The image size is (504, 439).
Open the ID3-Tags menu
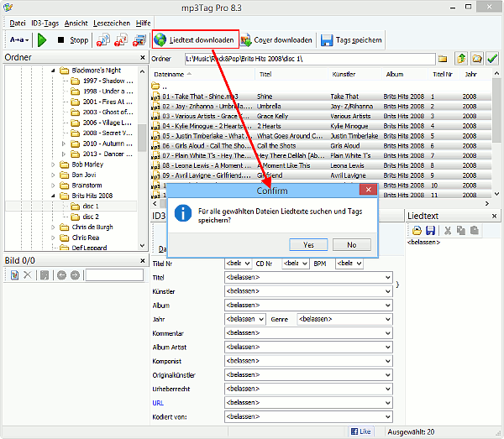tap(45, 24)
